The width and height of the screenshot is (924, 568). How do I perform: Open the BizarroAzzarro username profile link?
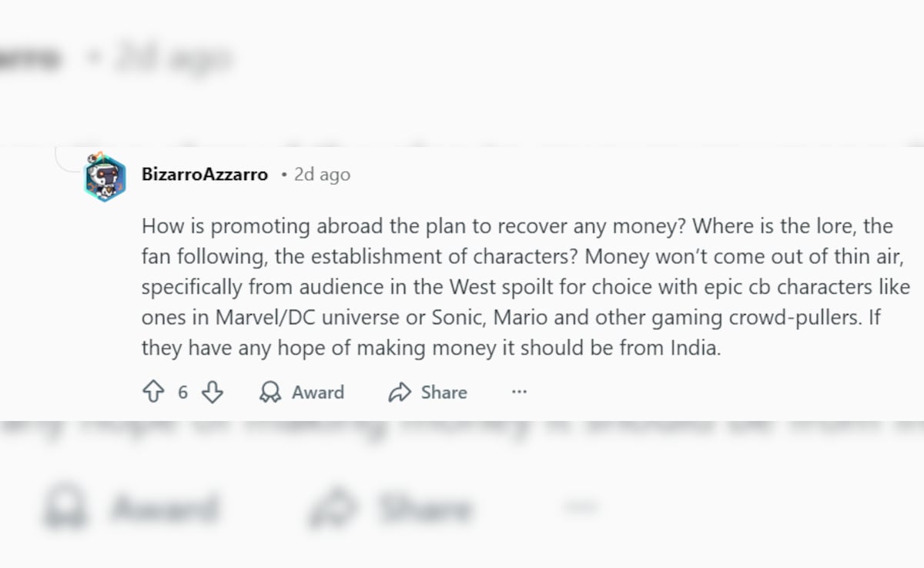205,175
